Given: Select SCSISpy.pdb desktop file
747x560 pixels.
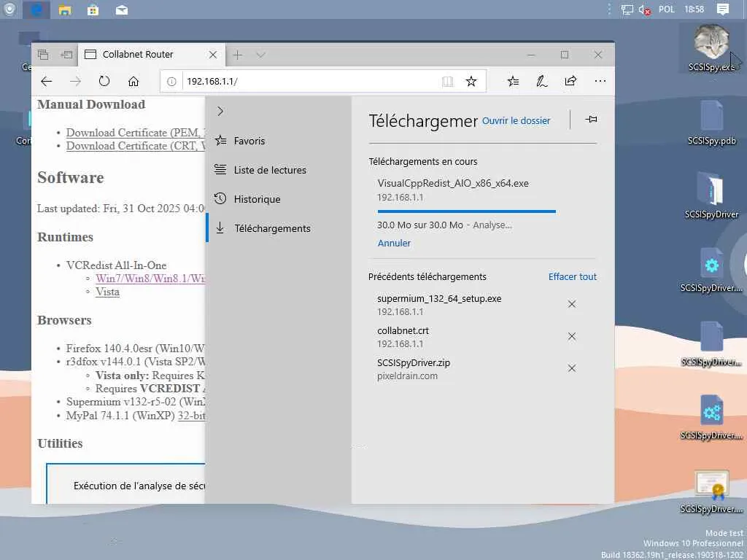Looking at the screenshot, I should point(712,122).
